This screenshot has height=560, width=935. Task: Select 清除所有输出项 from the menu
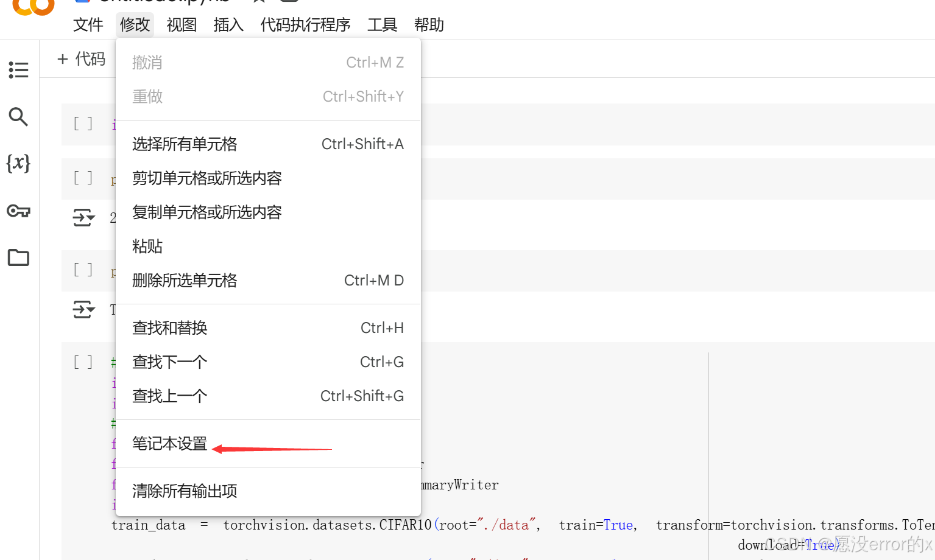(185, 491)
